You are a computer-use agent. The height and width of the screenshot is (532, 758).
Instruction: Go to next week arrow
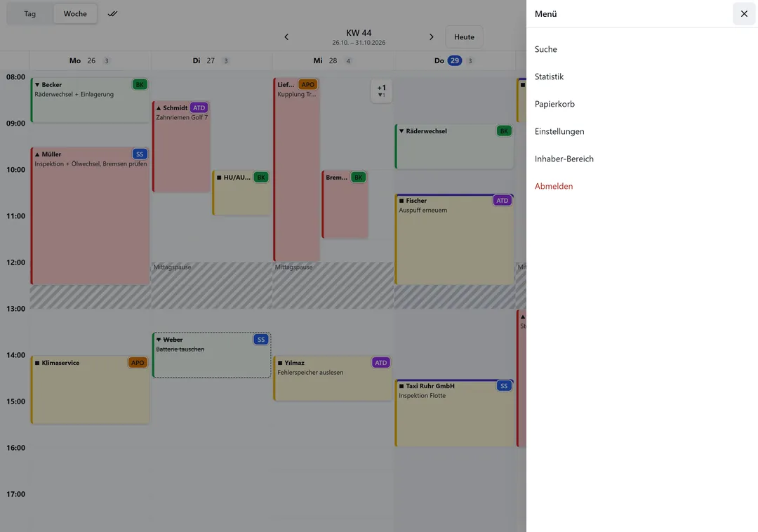431,36
